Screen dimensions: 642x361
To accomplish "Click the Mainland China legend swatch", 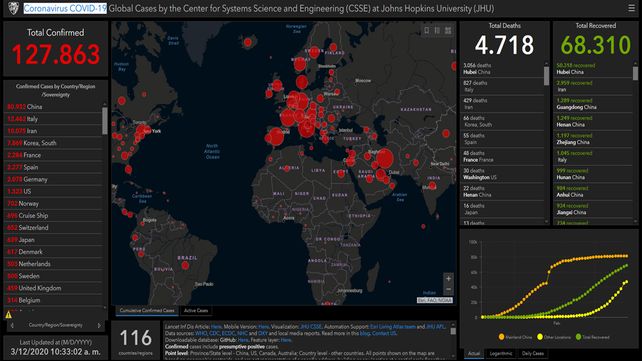I will click(501, 337).
